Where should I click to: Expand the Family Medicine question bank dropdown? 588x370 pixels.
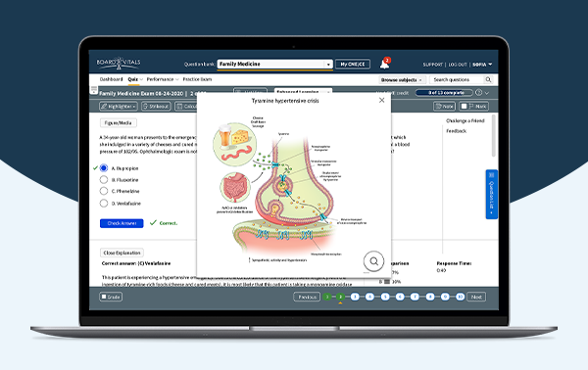point(274,64)
